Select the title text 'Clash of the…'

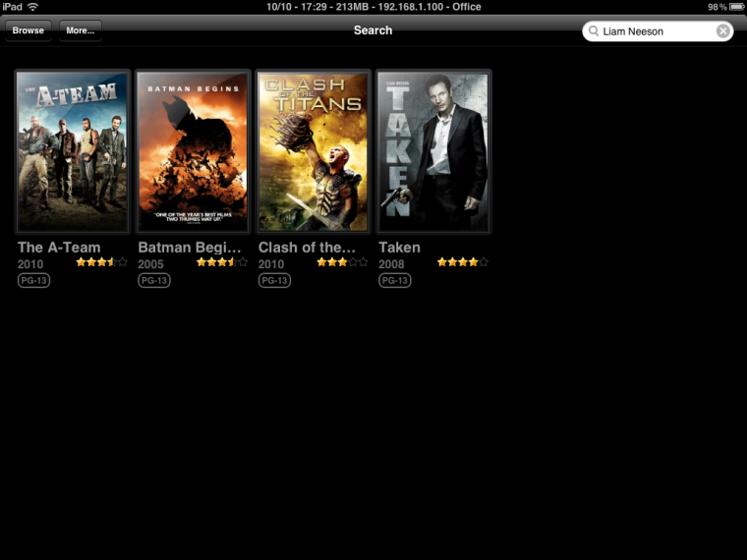point(307,248)
